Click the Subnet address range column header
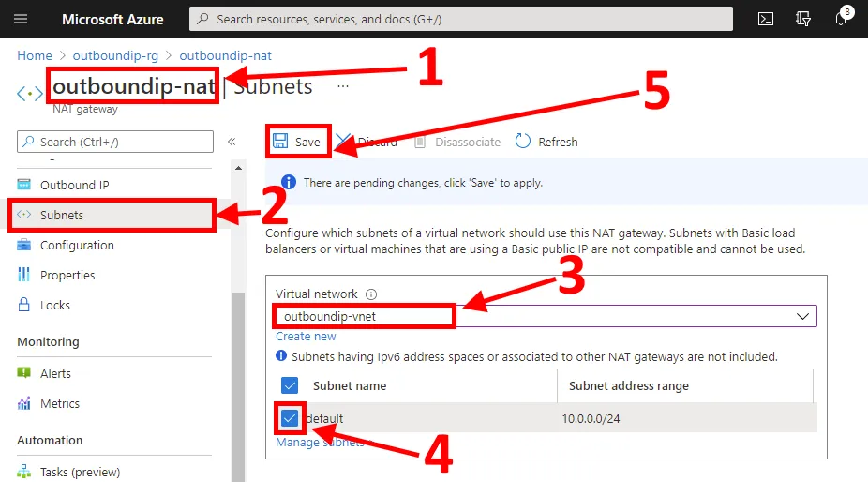Image resolution: width=868 pixels, height=482 pixels. tap(629, 385)
